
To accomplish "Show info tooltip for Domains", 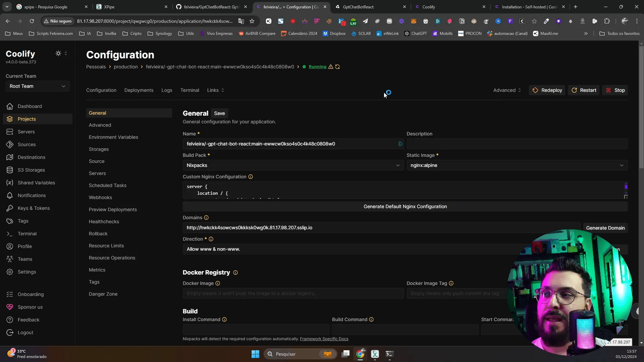I will (x=206, y=218).
